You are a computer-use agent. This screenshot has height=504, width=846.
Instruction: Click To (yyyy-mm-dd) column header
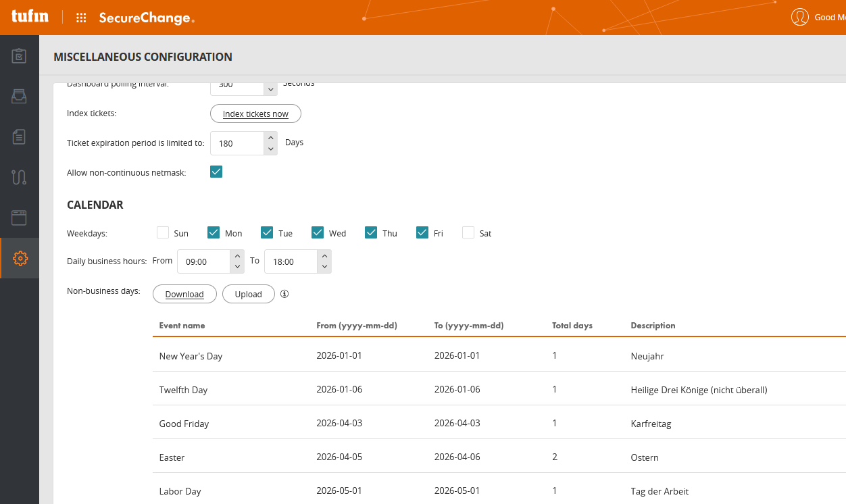pos(468,325)
